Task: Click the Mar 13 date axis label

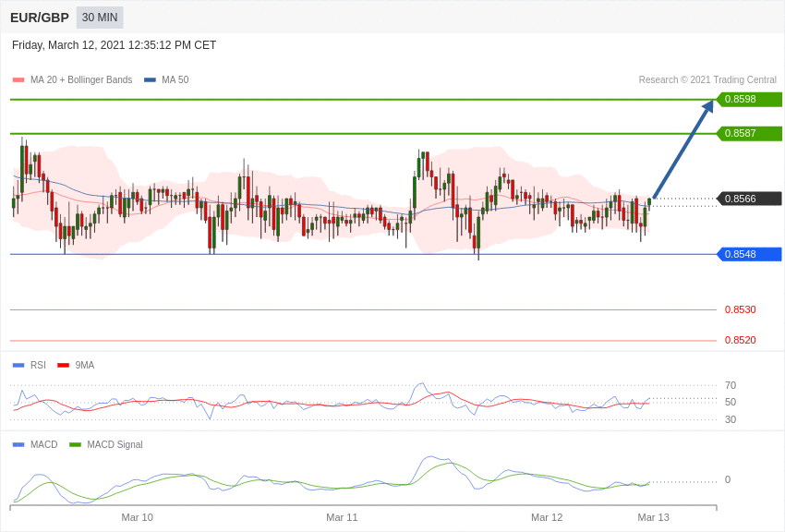Action: coord(653,517)
